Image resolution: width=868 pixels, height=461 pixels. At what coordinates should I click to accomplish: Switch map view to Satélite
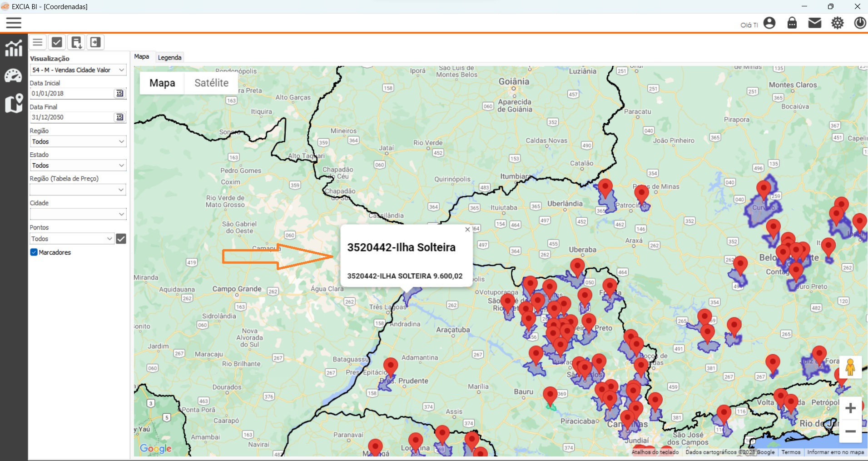click(x=211, y=83)
